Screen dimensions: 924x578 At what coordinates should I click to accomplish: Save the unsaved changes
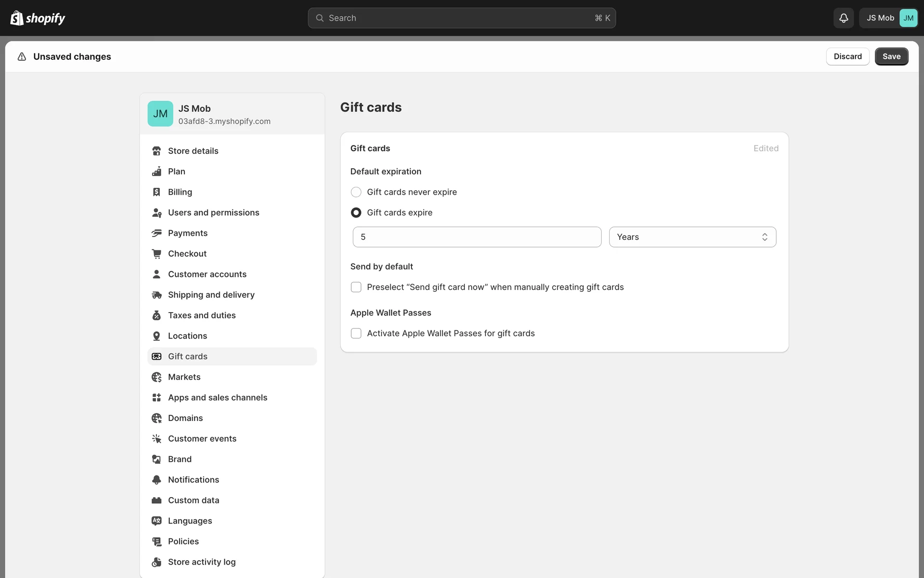(x=891, y=56)
